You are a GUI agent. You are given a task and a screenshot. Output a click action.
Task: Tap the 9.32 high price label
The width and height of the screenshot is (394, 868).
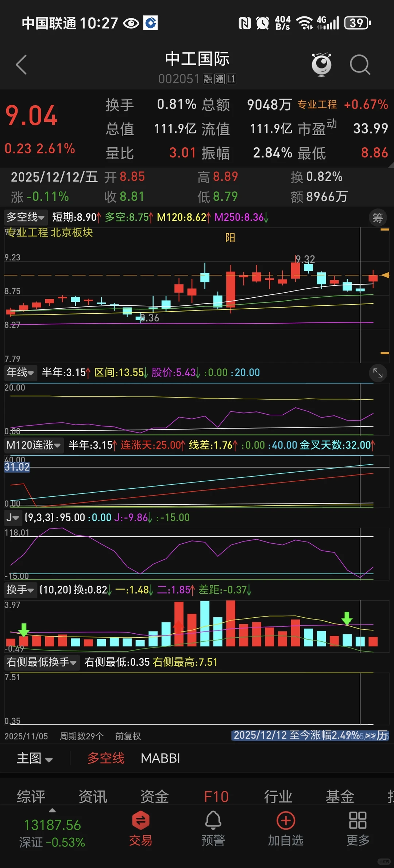click(x=305, y=259)
